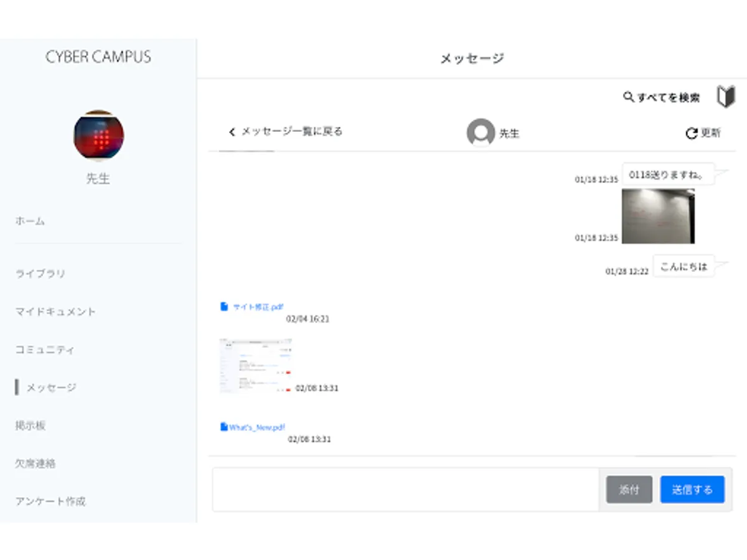Image resolution: width=747 pixels, height=560 pixels.
Task: Focus the message text input field
Action: (x=405, y=490)
